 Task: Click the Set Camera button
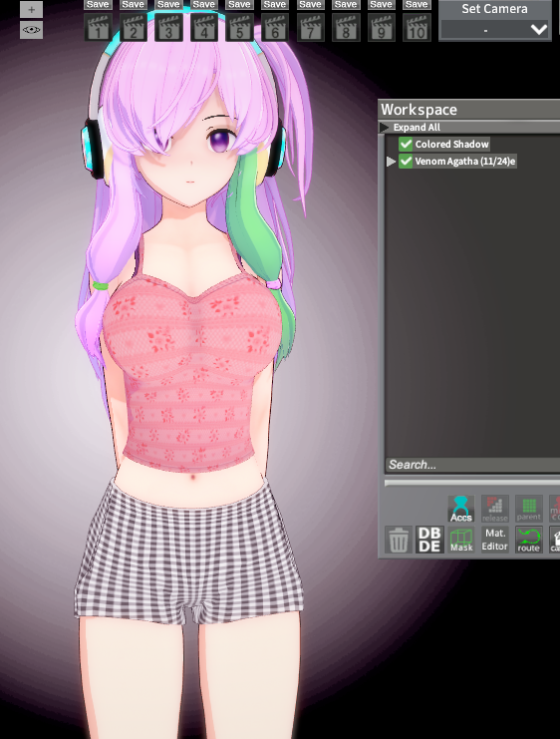tap(494, 9)
